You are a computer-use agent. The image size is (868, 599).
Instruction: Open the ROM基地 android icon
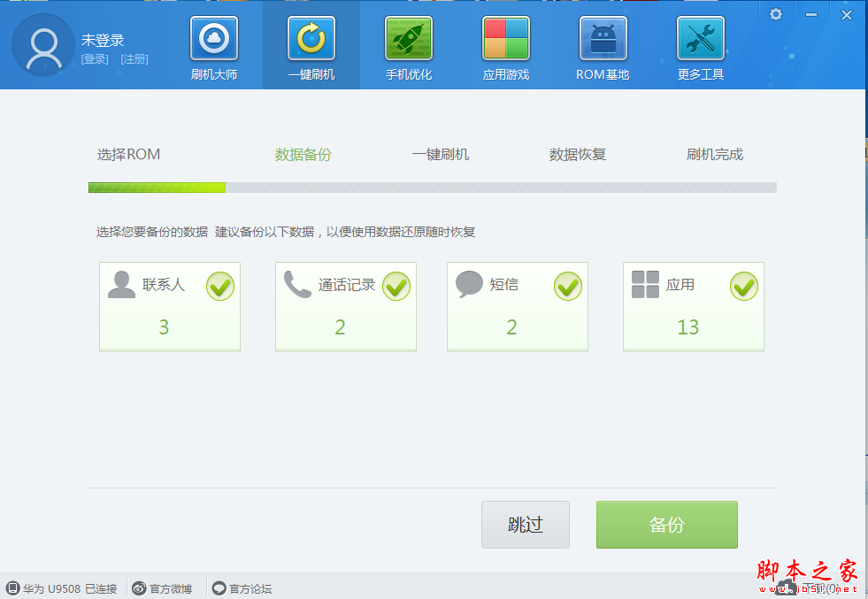(x=603, y=38)
